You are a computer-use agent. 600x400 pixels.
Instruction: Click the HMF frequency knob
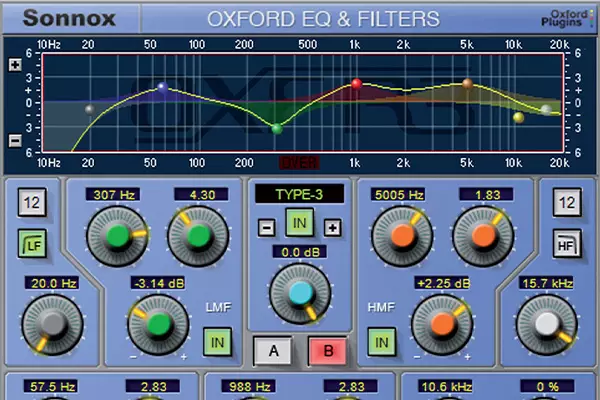tap(402, 236)
